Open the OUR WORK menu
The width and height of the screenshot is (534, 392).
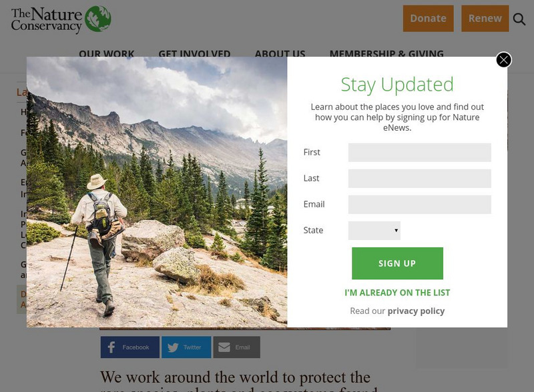click(x=107, y=53)
